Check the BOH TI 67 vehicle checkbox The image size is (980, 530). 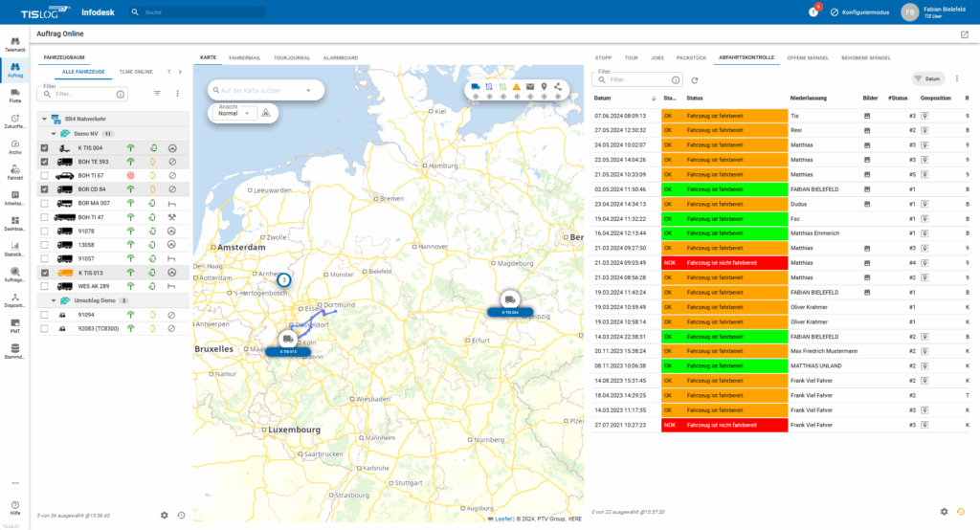[45, 176]
